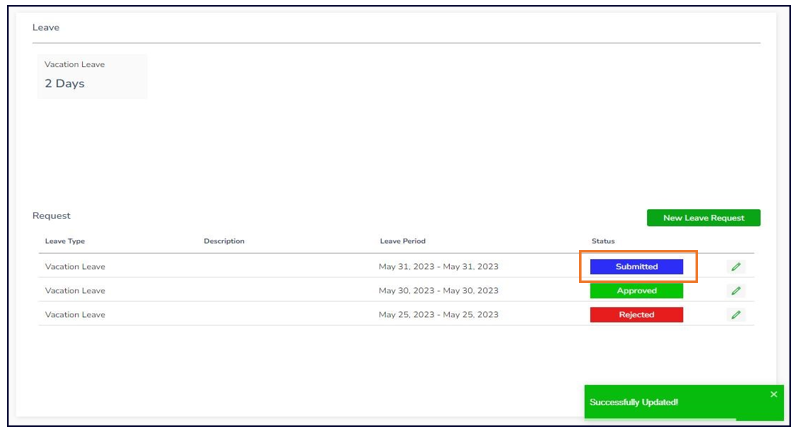Select the blue Submitted status badge
The width and height of the screenshot is (795, 430).
636,267
